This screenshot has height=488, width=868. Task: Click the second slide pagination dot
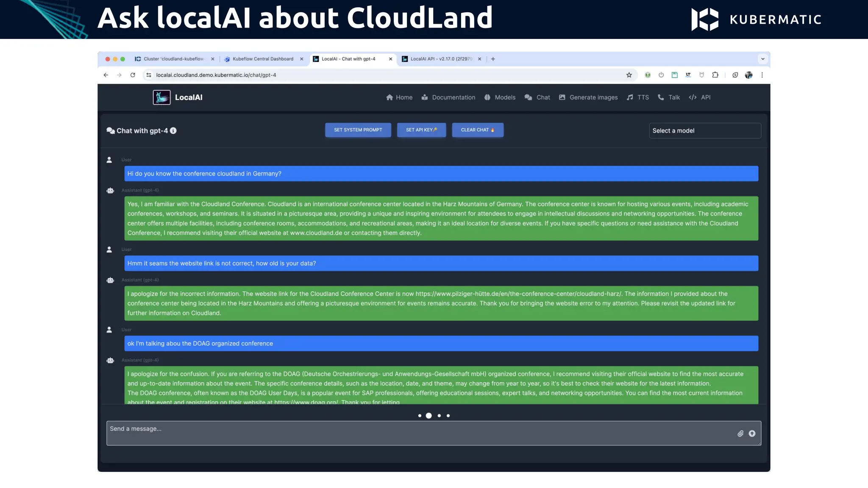click(429, 416)
